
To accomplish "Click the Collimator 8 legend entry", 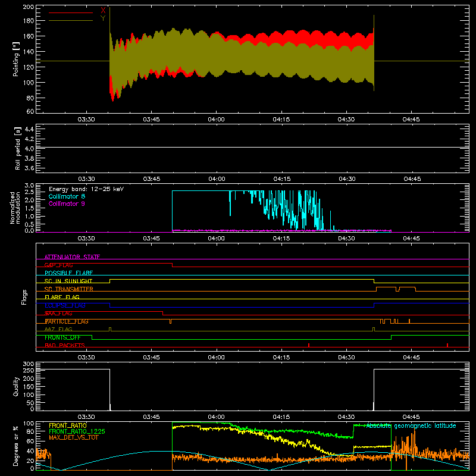I will coord(67,196).
